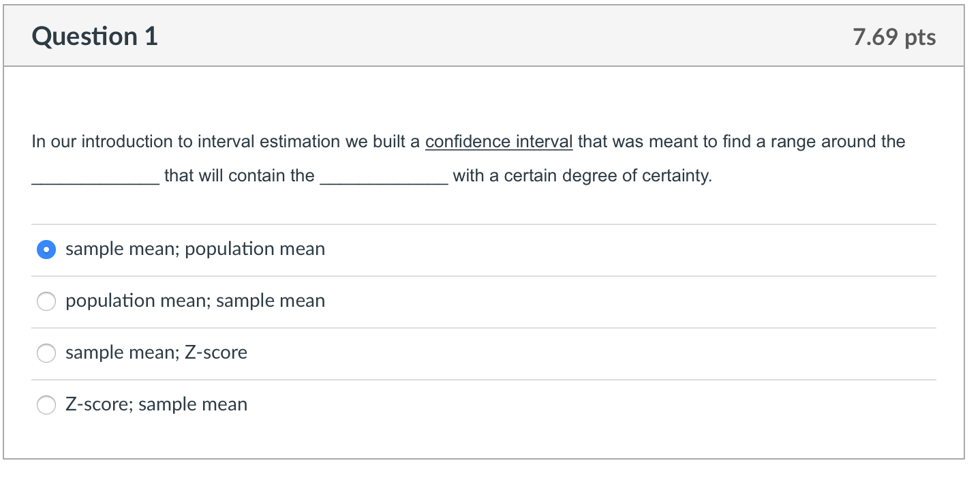Click the 'population mean; sample mean' answer label

[x=195, y=301]
